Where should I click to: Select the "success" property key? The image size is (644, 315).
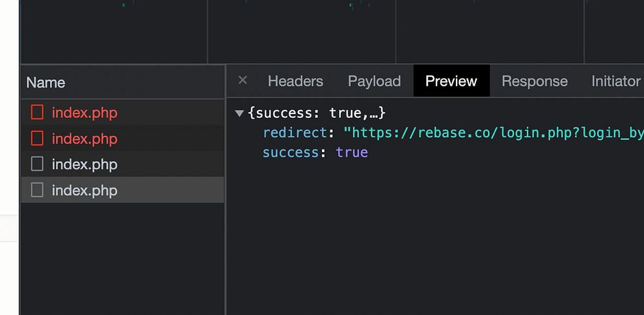click(290, 153)
